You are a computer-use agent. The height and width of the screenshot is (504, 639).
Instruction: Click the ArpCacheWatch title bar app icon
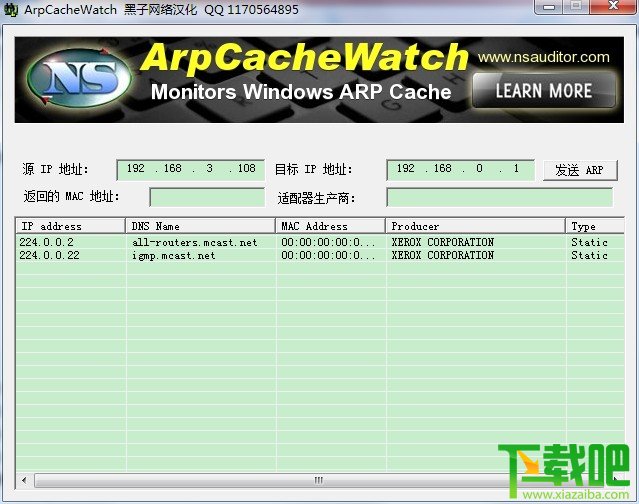click(11, 9)
